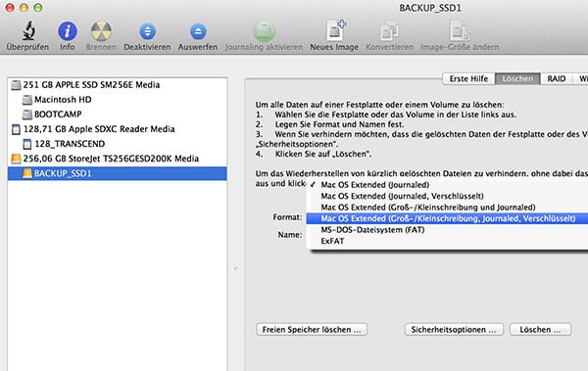588x371 pixels.
Task: Select the 256,06 GB StoreJet TS256GESD200K Media
Action: click(x=117, y=159)
